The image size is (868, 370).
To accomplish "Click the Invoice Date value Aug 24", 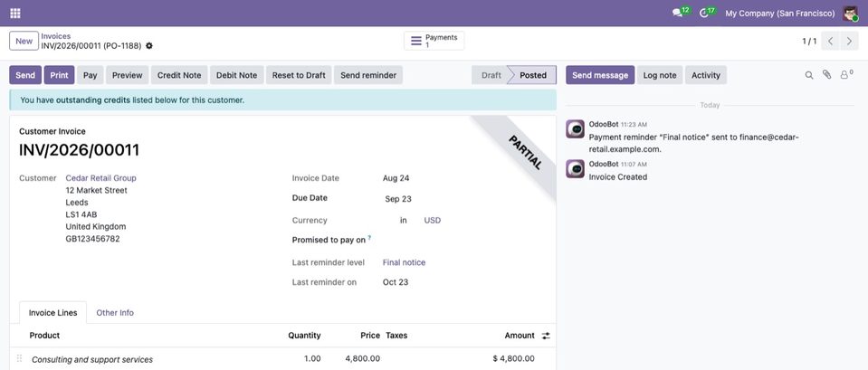I will click(396, 178).
